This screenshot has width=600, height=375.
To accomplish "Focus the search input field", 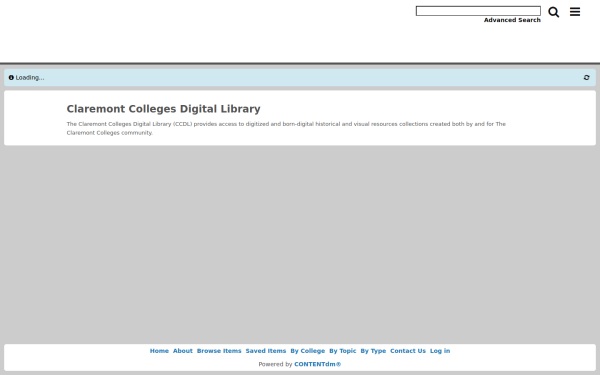I will pyautogui.click(x=478, y=11).
